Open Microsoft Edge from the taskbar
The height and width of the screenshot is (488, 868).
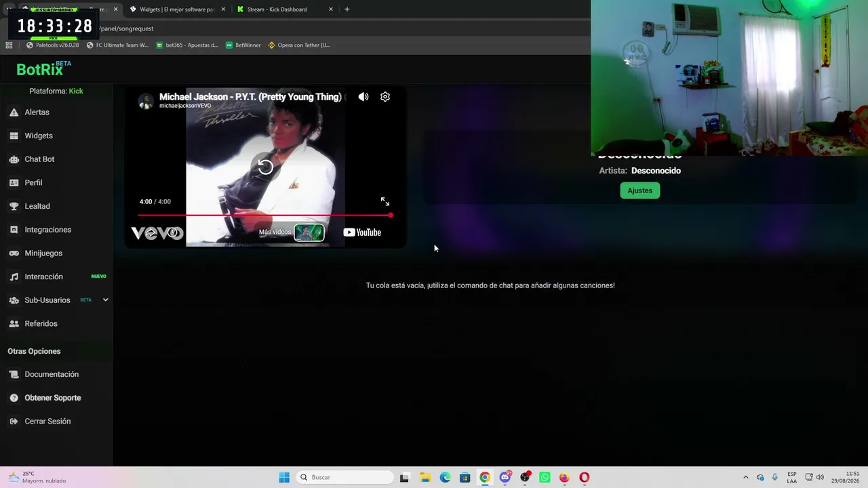[445, 477]
